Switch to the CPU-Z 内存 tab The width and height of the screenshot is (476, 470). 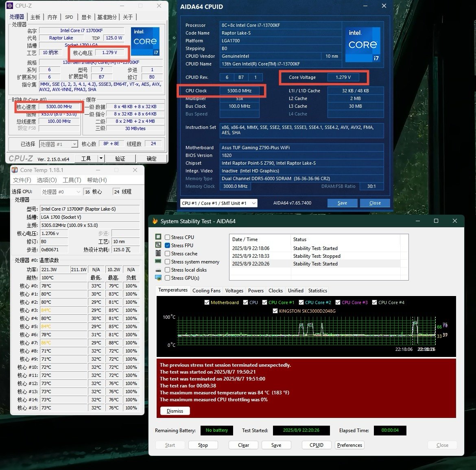click(52, 17)
